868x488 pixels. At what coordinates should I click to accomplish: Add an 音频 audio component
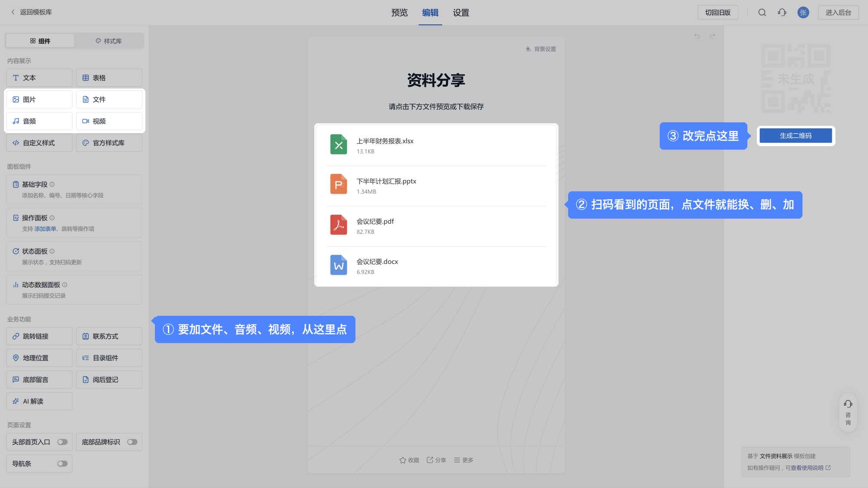(39, 121)
